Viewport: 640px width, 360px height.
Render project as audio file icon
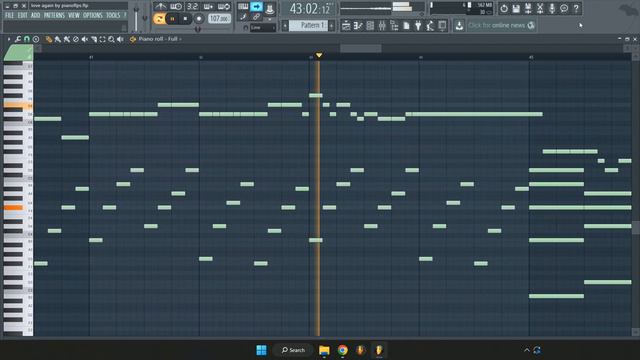tap(528, 8)
